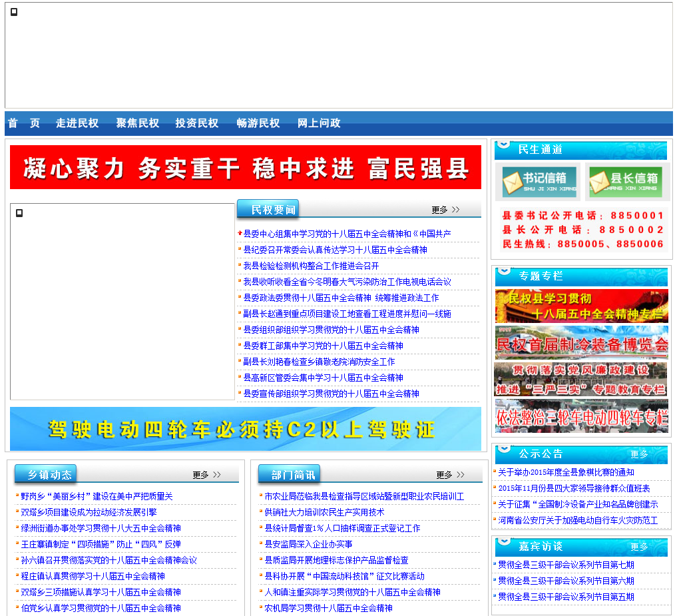
Task: Open 依法整治三轮车电动四轮车专栏 banner
Action: (582, 416)
